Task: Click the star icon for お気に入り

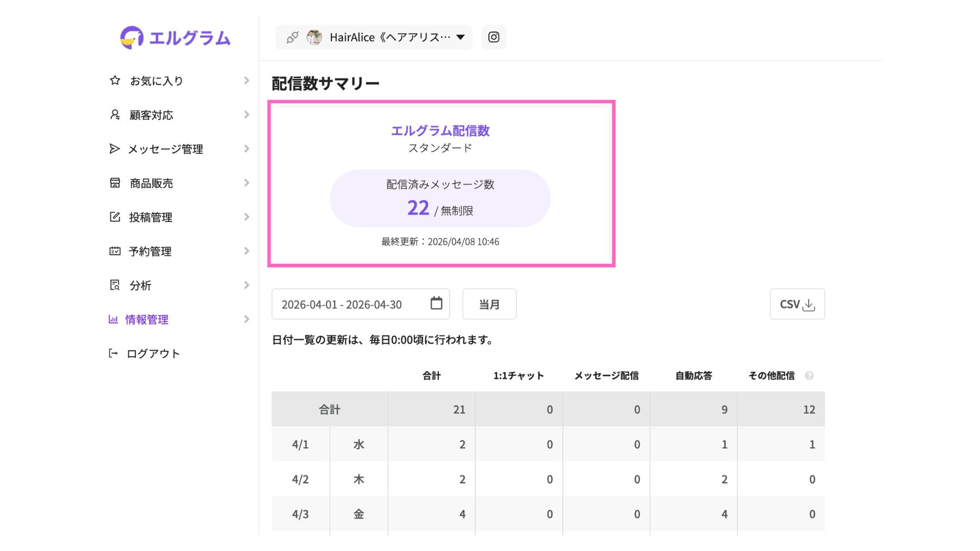Action: tap(115, 81)
